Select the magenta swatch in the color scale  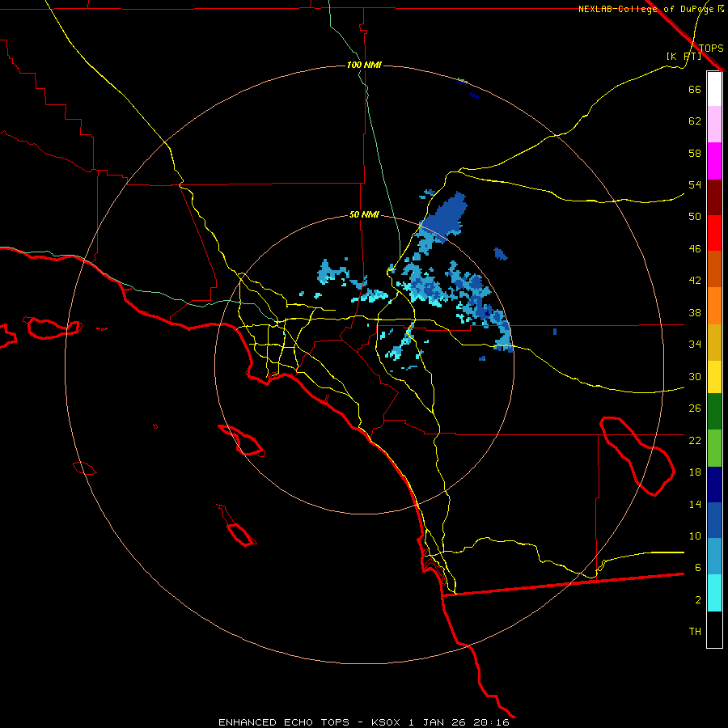(714, 161)
